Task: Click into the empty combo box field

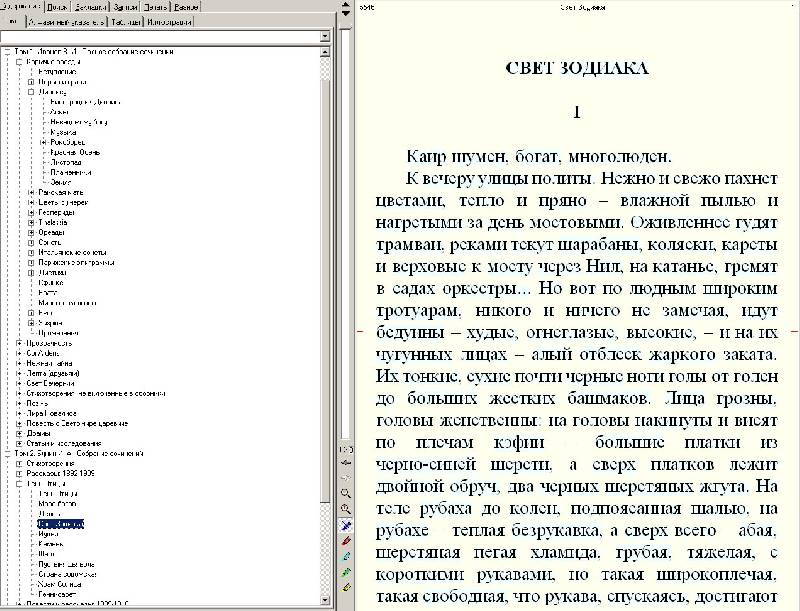Action: click(x=160, y=36)
